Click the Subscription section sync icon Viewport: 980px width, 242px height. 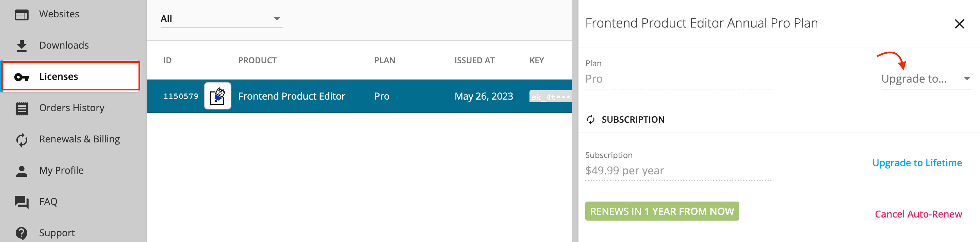pos(590,120)
